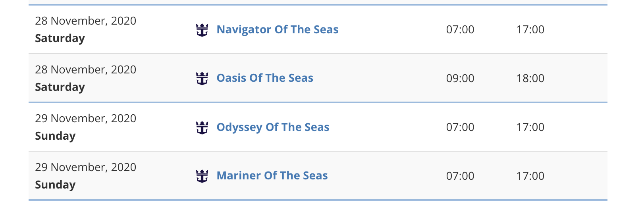This screenshot has height=204, width=644.
Task: Select the Sunday label in Odyssey row
Action: [55, 136]
